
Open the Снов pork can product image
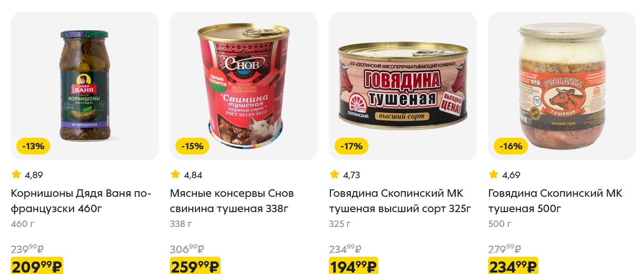pos(244,86)
